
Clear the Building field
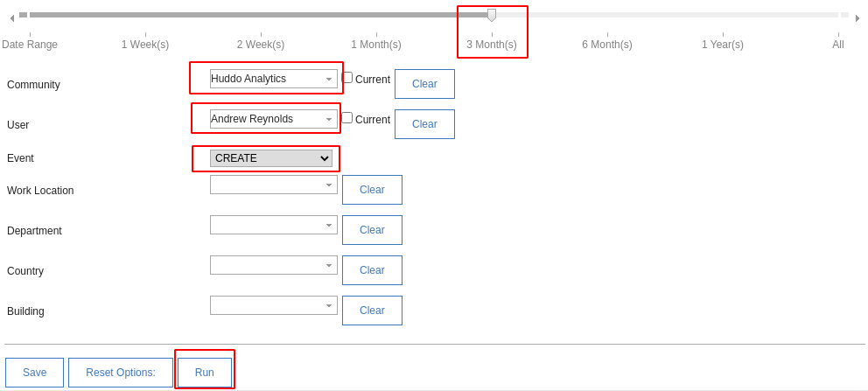click(x=372, y=311)
